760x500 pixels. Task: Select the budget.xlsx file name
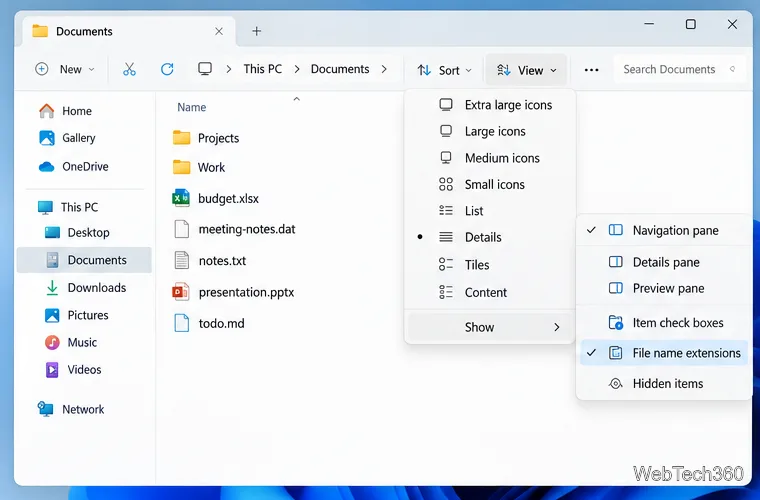[x=228, y=199]
